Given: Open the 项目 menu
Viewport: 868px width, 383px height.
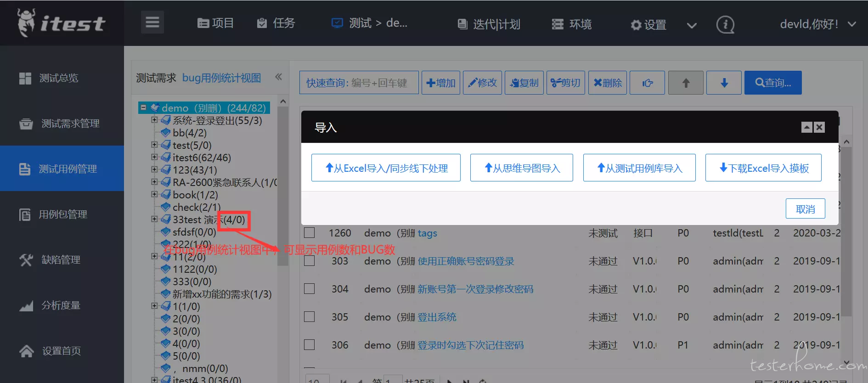Looking at the screenshot, I should [x=215, y=23].
